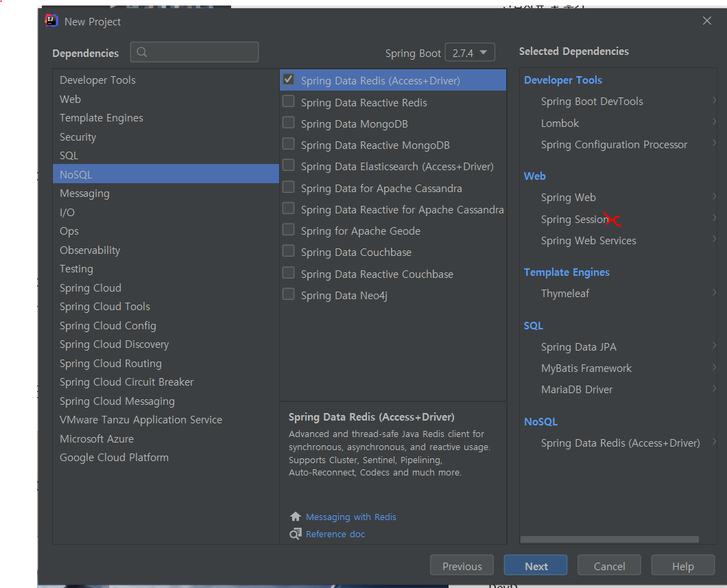Open Messaging category
Screen dimensions: 727x588
pyautogui.click(x=165, y=193)
